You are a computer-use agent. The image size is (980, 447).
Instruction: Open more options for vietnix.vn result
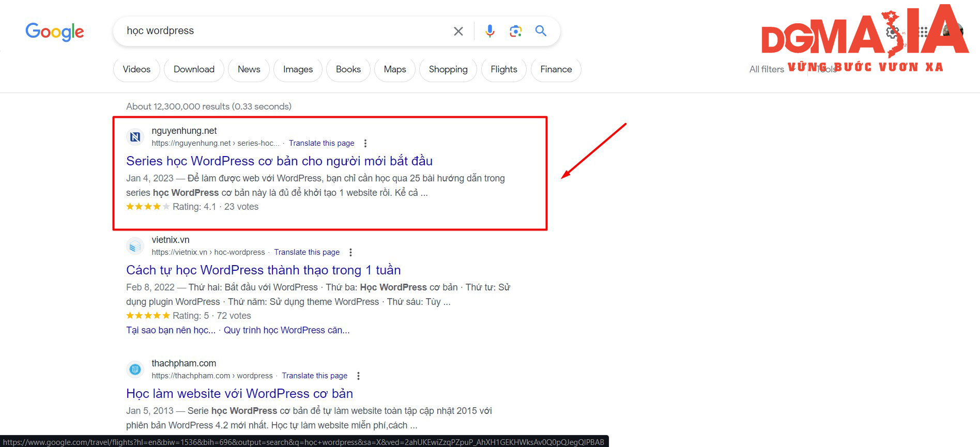(x=350, y=252)
